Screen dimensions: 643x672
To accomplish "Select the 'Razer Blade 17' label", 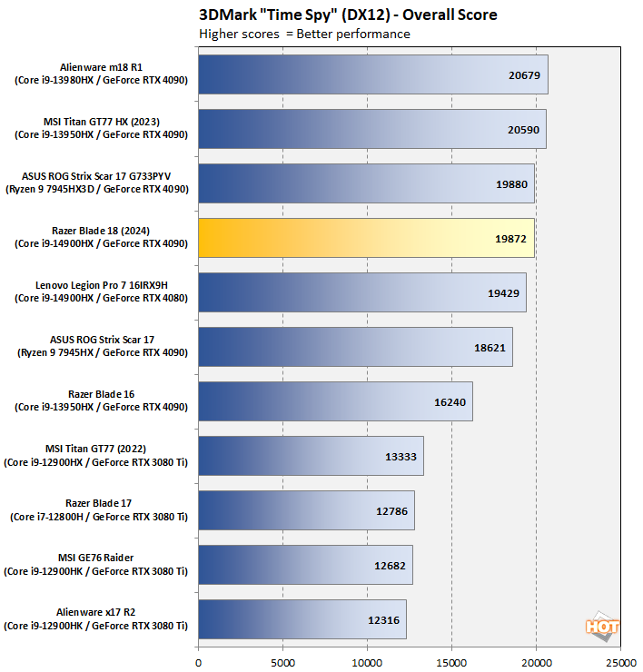I will (x=99, y=503).
